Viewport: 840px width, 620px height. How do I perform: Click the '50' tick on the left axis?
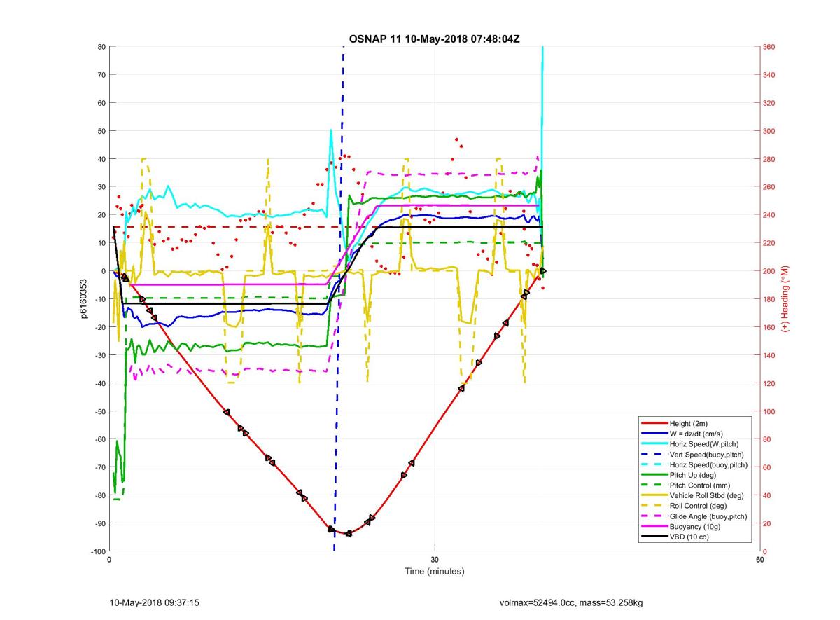[101, 131]
